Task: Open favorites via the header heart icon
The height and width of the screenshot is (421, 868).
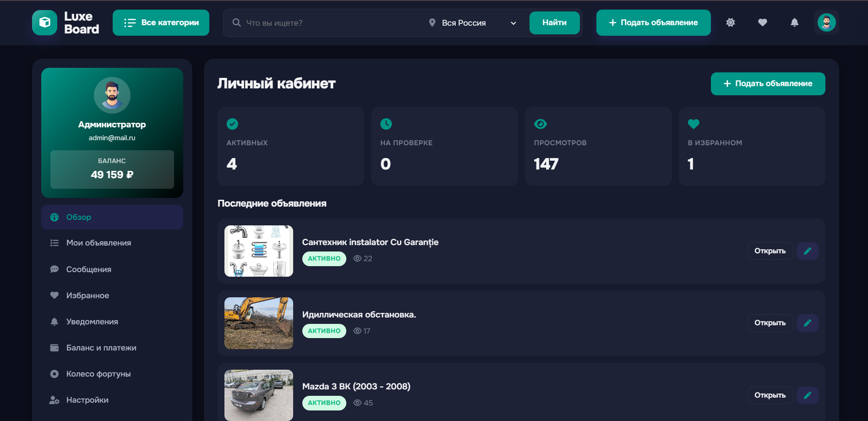Action: coord(763,22)
